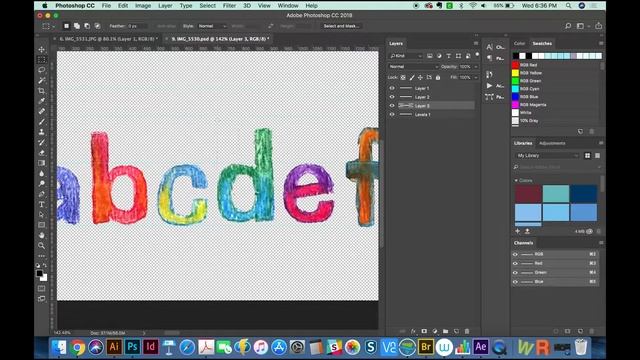Open the Normal blend mode dropdown
This screenshot has height=360, width=640.
(x=413, y=67)
